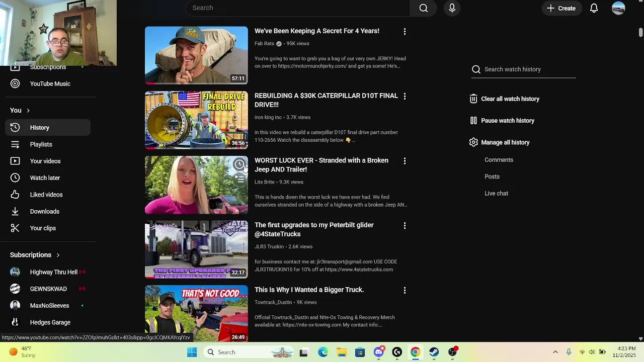Open the broken Jeep video thumbnail
This screenshot has width=644, height=362.
[x=196, y=185]
